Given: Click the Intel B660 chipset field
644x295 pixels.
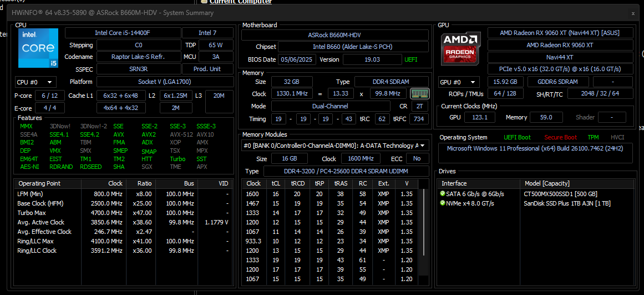Looking at the screenshot, I should tap(352, 47).
